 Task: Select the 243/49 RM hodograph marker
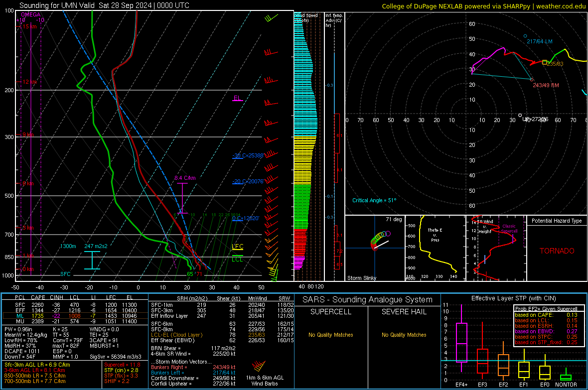coord(532,80)
